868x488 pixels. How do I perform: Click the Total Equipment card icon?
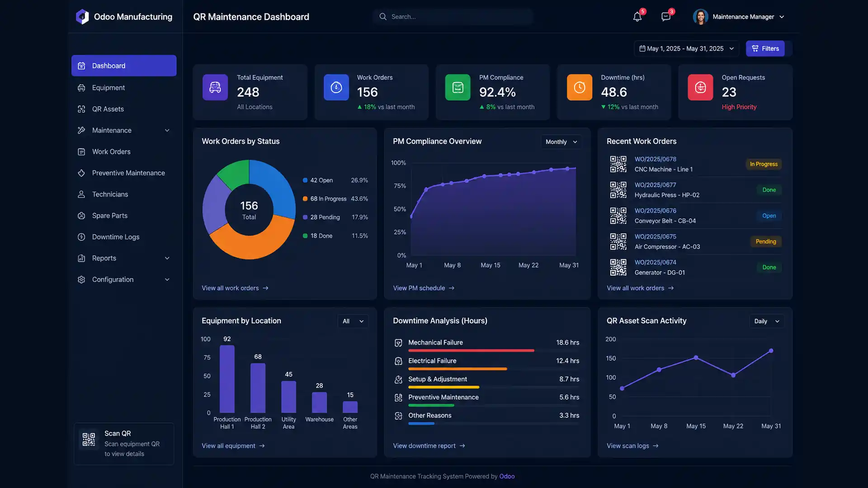[x=215, y=87]
